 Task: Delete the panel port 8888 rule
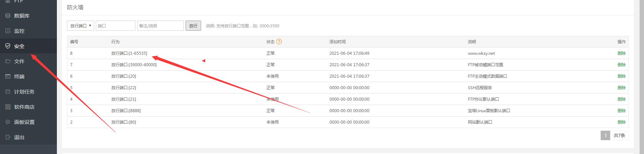[x=621, y=111]
